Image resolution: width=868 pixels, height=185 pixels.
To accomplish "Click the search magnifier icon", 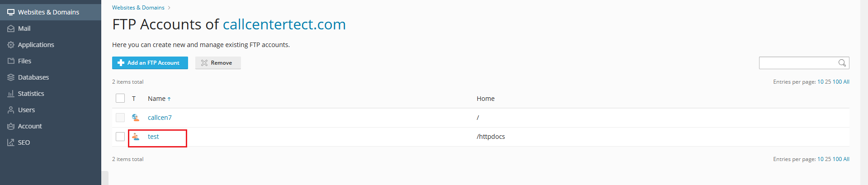I will (x=842, y=63).
